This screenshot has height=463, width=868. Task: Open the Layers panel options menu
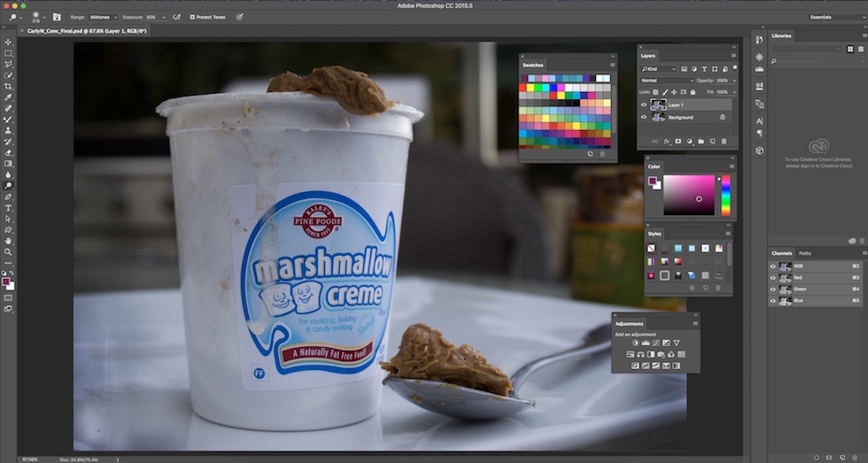click(733, 56)
